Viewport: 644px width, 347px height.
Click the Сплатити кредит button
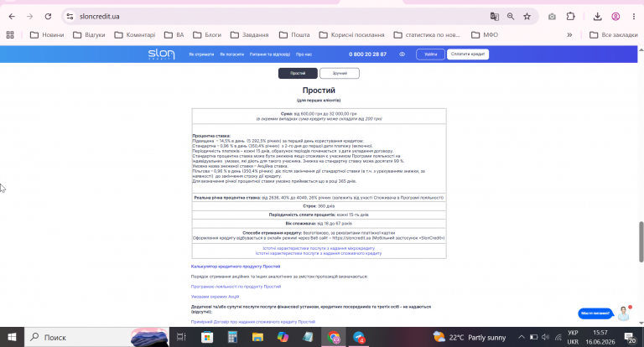click(x=468, y=54)
